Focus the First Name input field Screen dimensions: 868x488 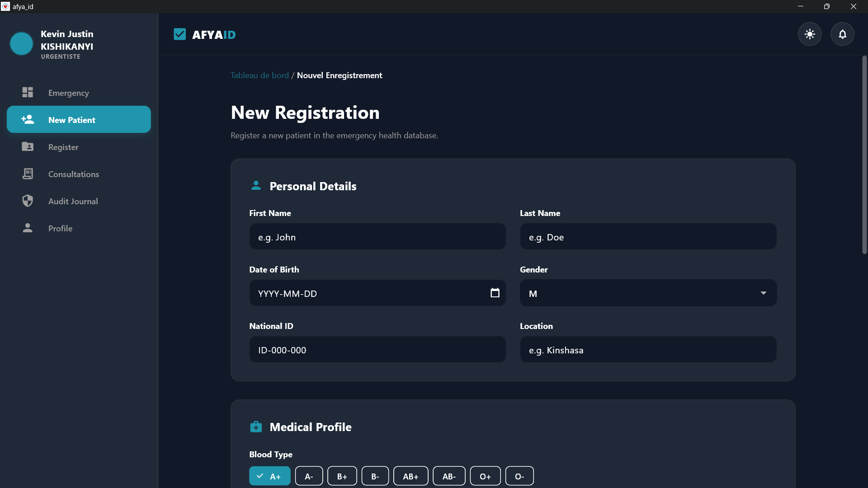[x=377, y=237]
